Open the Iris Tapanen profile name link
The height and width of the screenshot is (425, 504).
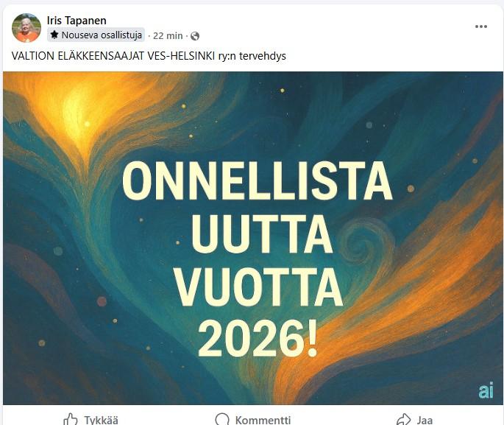tap(77, 21)
